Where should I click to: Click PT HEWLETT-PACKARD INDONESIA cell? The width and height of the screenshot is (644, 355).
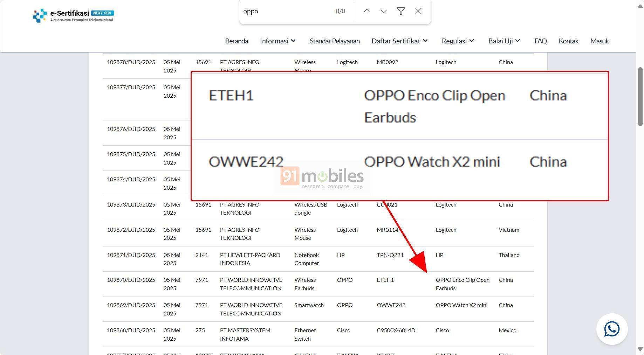click(250, 259)
